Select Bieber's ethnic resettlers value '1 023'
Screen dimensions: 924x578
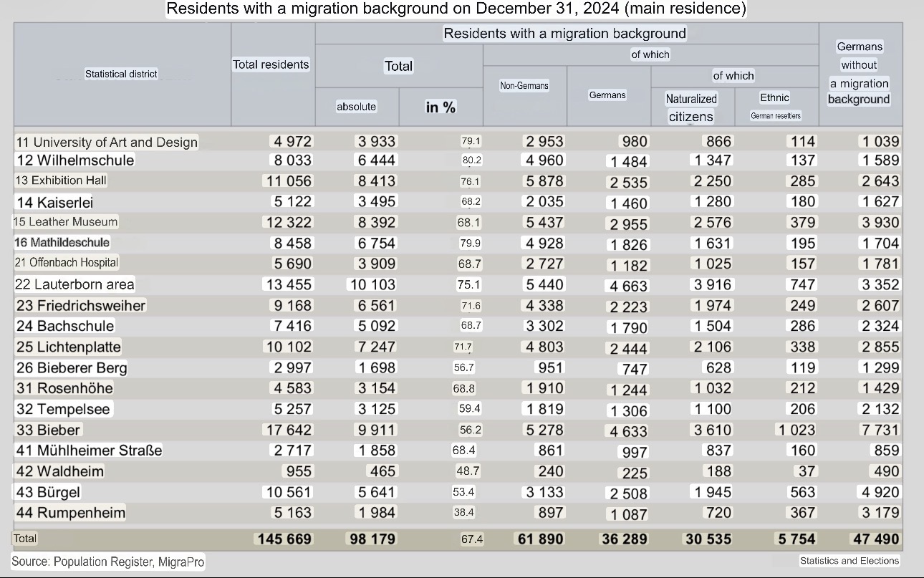(x=795, y=430)
